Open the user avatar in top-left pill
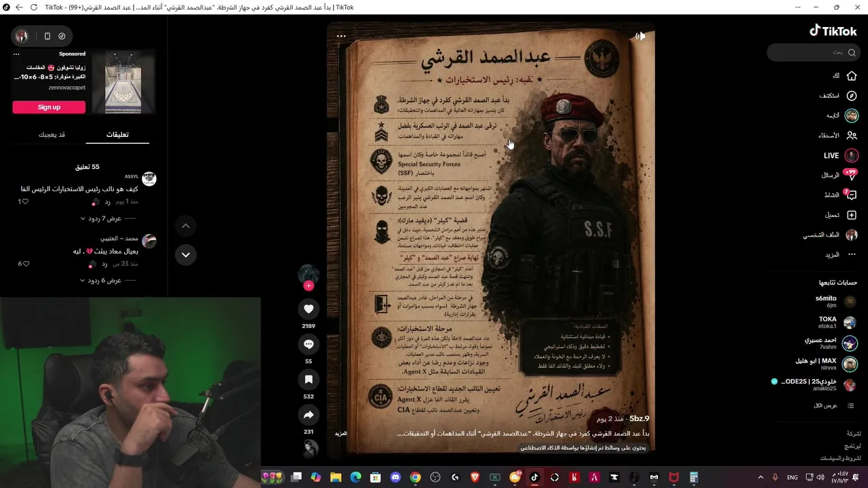Image resolution: width=868 pixels, height=488 pixels. point(22,36)
